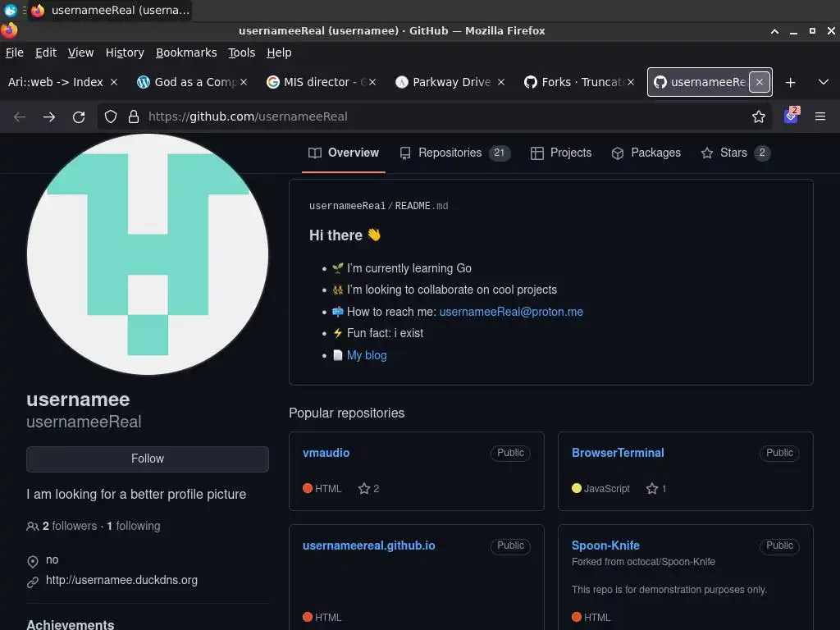Image resolution: width=840 pixels, height=630 pixels.
Task: Open the 1 following link
Action: 134,526
